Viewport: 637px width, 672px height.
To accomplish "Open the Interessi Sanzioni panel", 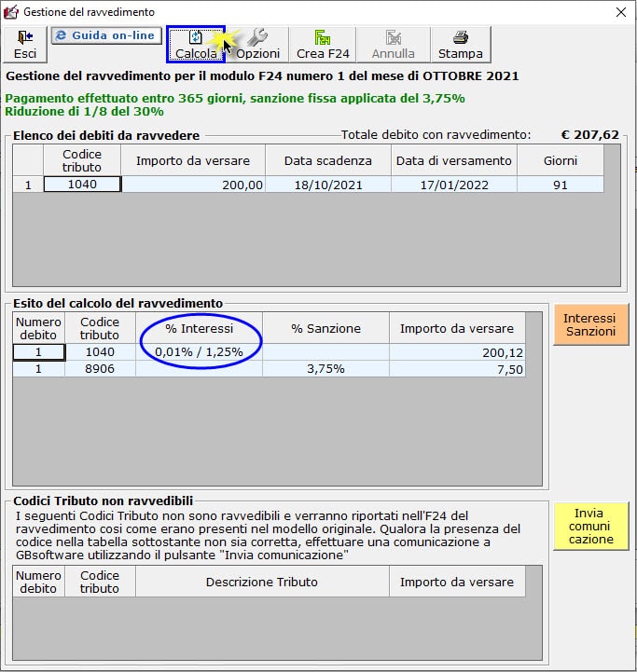I will tap(590, 324).
